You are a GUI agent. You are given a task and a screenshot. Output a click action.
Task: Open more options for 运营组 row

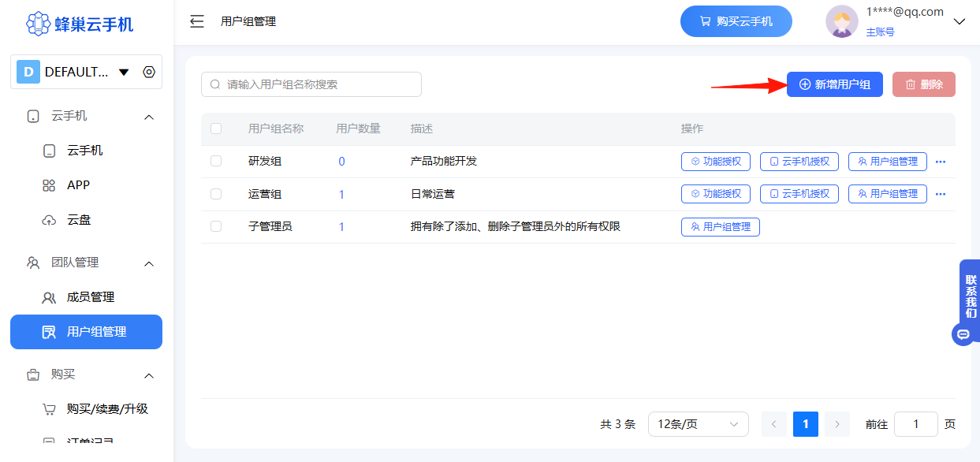[x=940, y=194]
